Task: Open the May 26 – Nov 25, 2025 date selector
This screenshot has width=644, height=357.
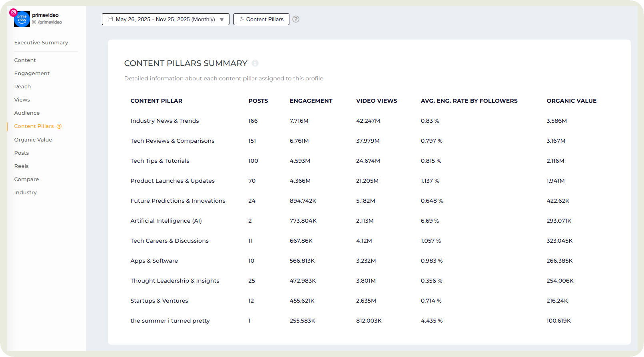Action: click(x=165, y=19)
